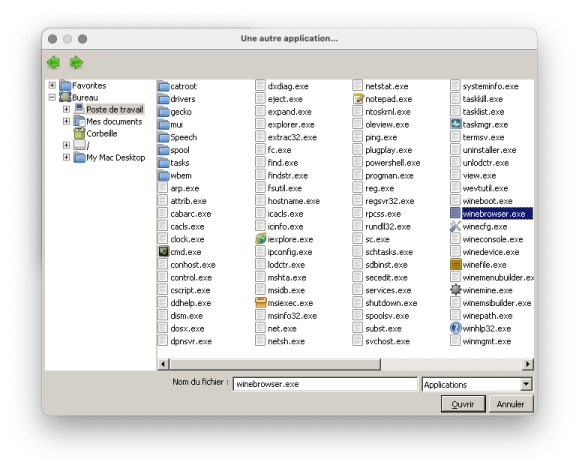Select the msiexec.exe package icon
The width and height of the screenshot is (579, 471).
[x=261, y=303]
